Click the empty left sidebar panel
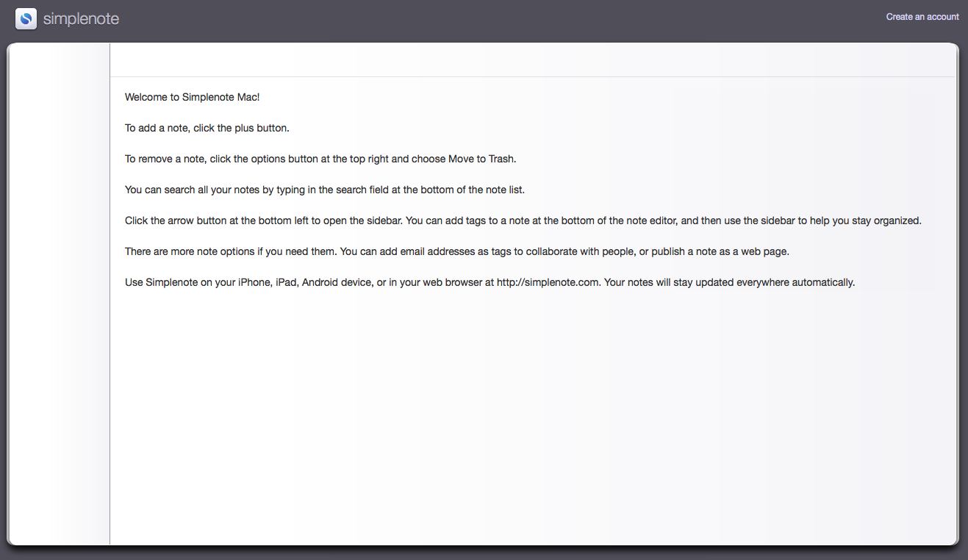This screenshot has height=560, width=968. (x=59, y=294)
